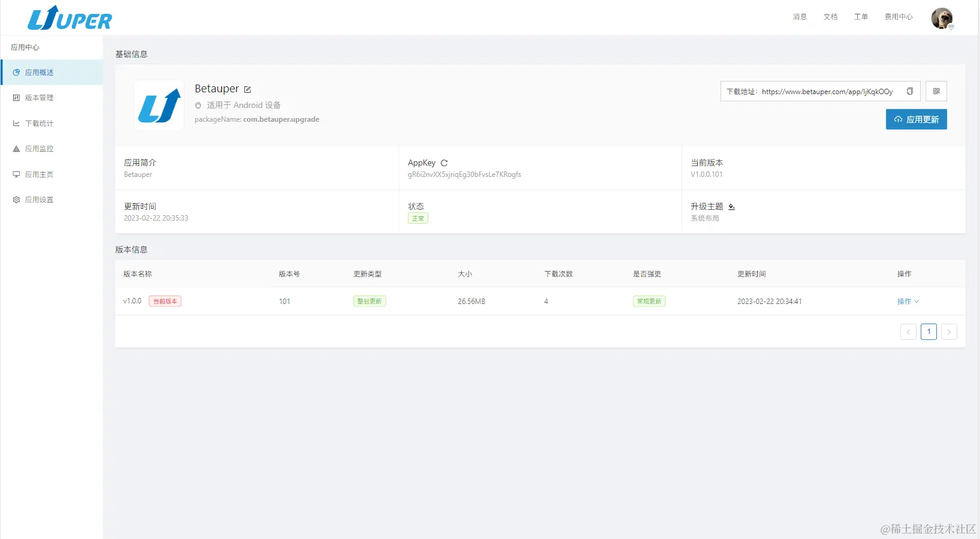Click the 整包更新 tag

pos(370,302)
